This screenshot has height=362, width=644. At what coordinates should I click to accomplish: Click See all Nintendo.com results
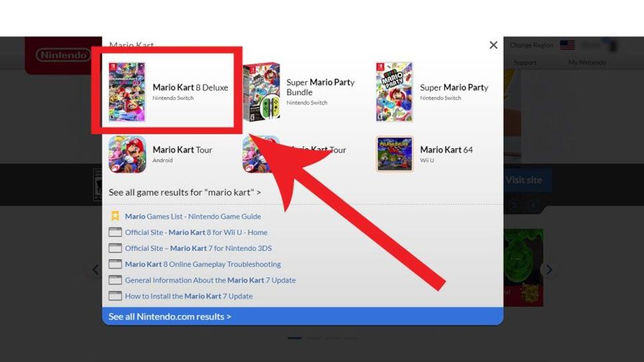[303, 316]
